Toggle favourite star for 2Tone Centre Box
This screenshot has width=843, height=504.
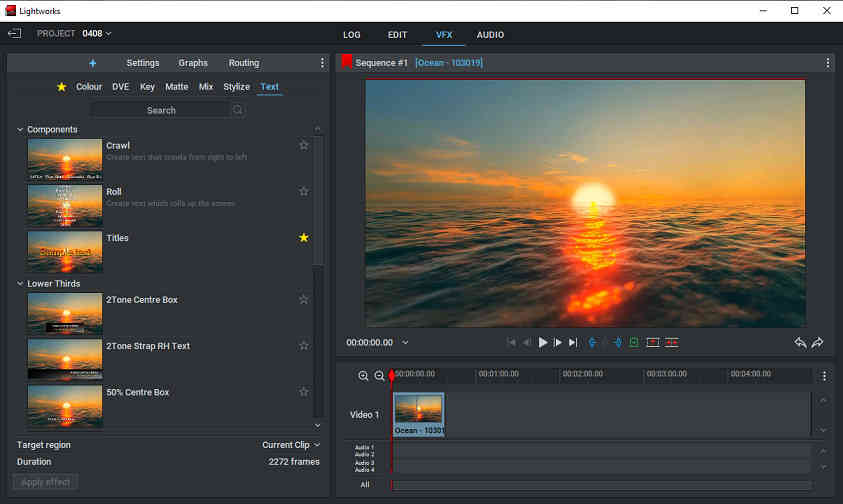coord(304,300)
